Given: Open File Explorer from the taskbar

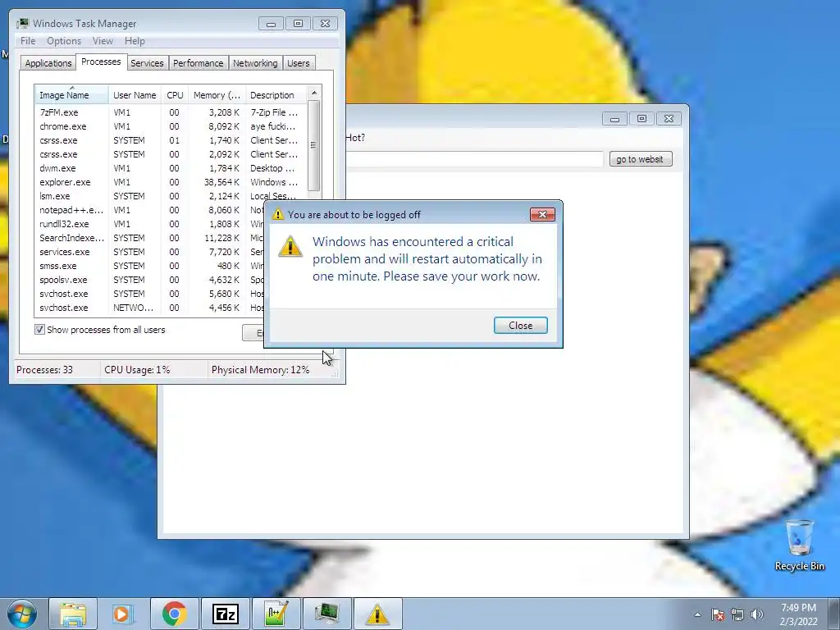Looking at the screenshot, I should [73, 614].
